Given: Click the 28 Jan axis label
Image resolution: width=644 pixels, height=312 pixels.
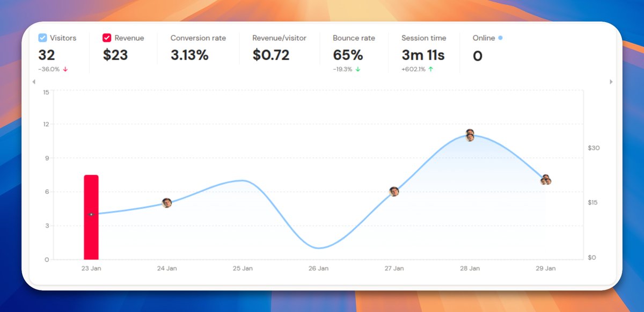Looking at the screenshot, I should tap(470, 268).
